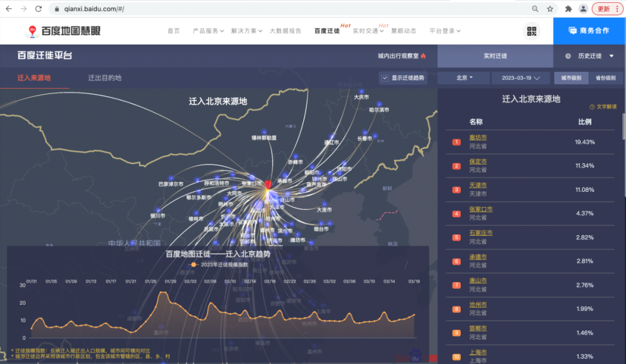Screen dimensions: 626x364
Task: Open 石家庄市 in ranking list
Action: (481, 232)
